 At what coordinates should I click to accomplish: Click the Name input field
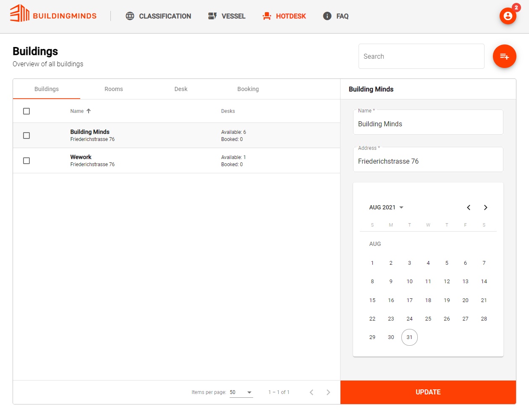(x=428, y=123)
